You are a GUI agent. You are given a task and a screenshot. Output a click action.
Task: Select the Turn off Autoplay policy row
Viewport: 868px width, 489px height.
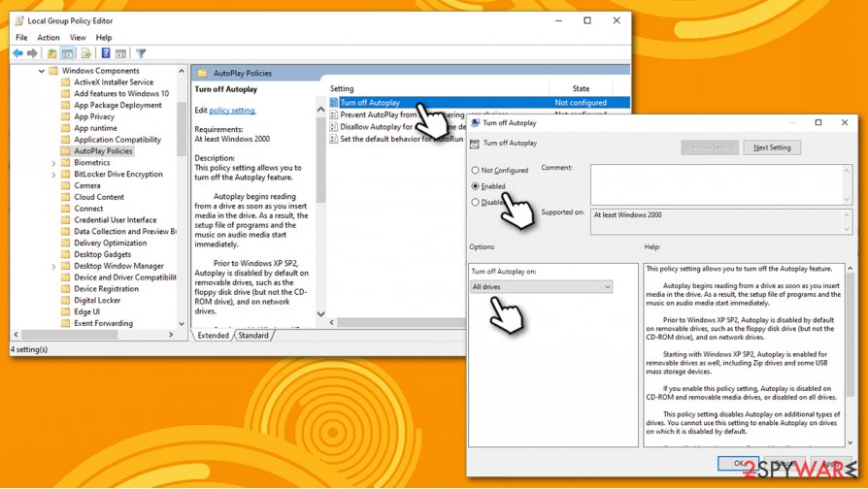pos(479,102)
